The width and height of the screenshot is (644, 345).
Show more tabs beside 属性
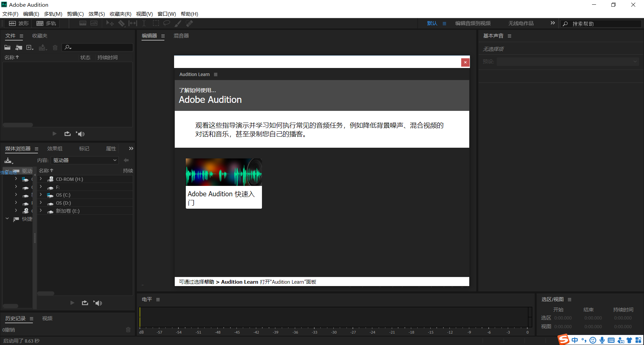[x=131, y=148]
